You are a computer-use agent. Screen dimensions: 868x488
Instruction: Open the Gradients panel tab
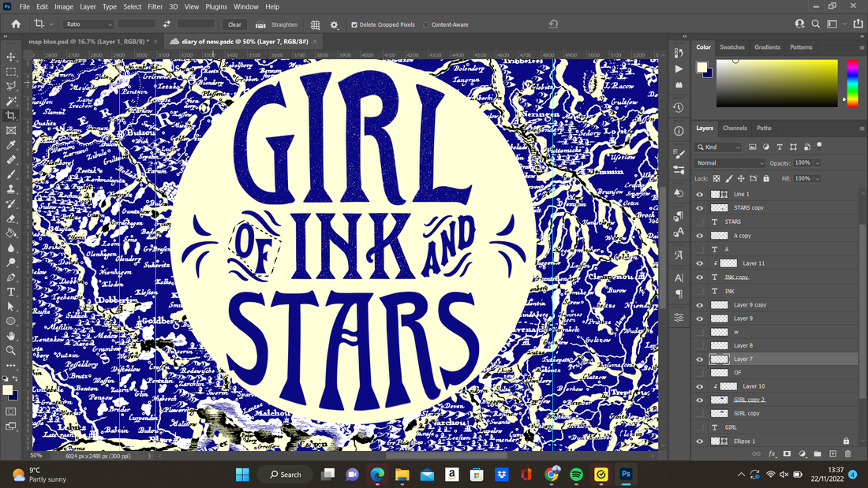coord(767,47)
